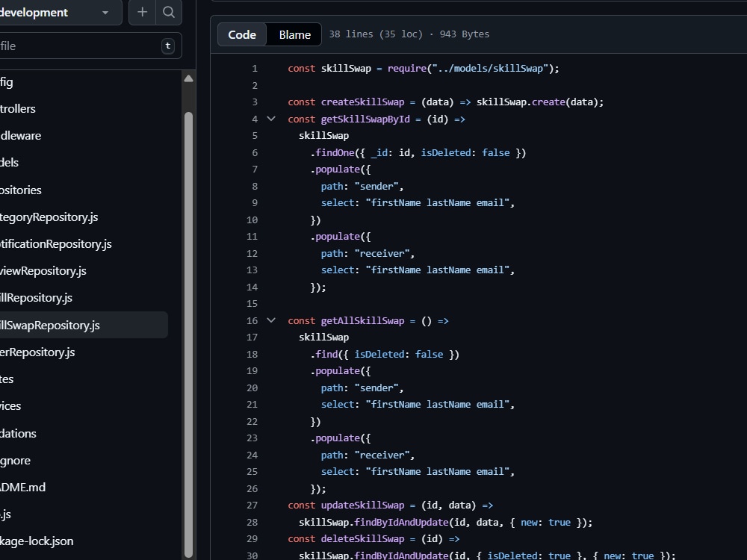The width and height of the screenshot is (747, 560).
Task: Open categoryRepository.js file
Action: point(49,217)
